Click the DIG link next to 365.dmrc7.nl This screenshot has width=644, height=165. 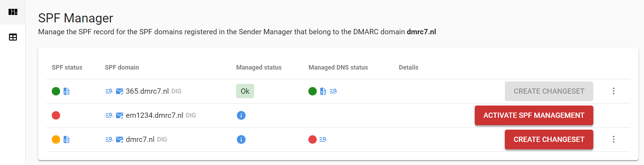176,91
